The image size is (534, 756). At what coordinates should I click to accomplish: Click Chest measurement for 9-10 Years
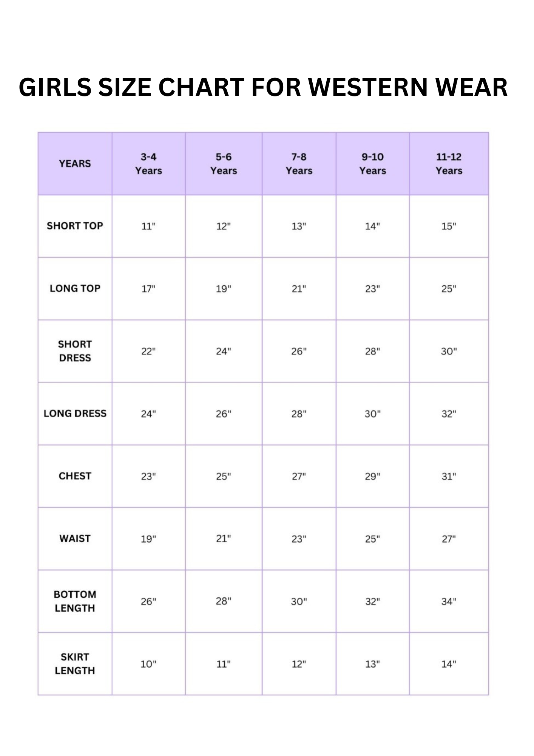coord(372,476)
